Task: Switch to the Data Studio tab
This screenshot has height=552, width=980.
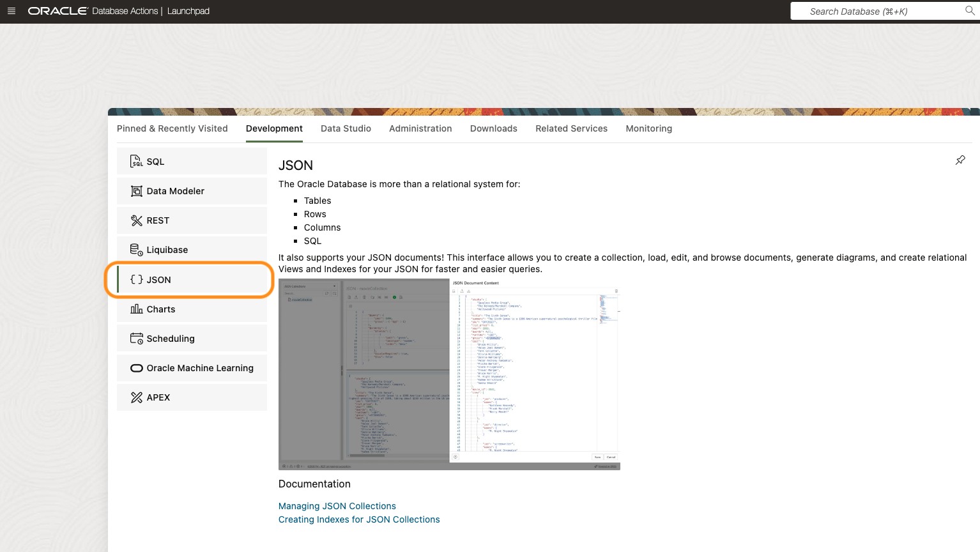Action: [346, 128]
